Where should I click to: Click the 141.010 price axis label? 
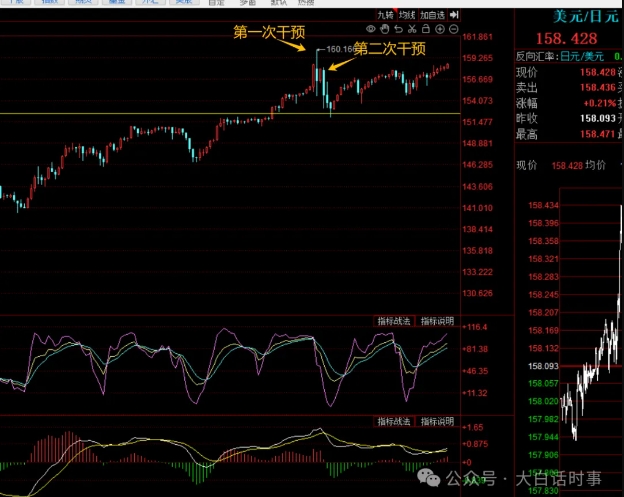(477, 208)
